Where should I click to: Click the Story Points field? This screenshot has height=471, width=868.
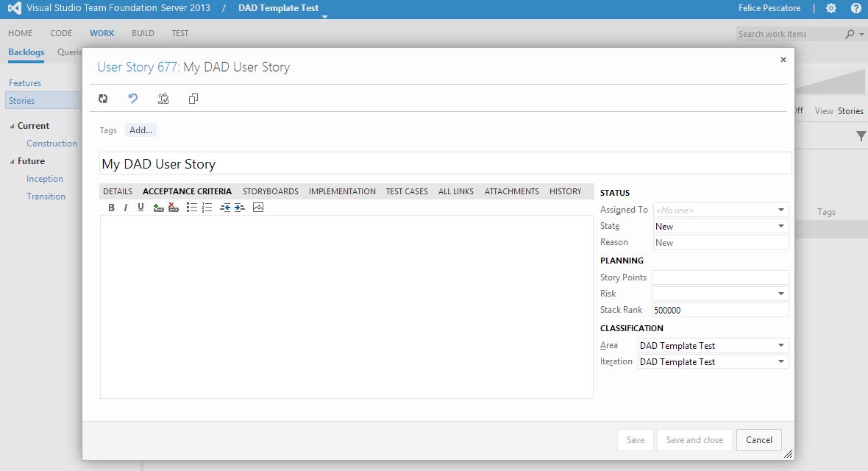(720, 277)
